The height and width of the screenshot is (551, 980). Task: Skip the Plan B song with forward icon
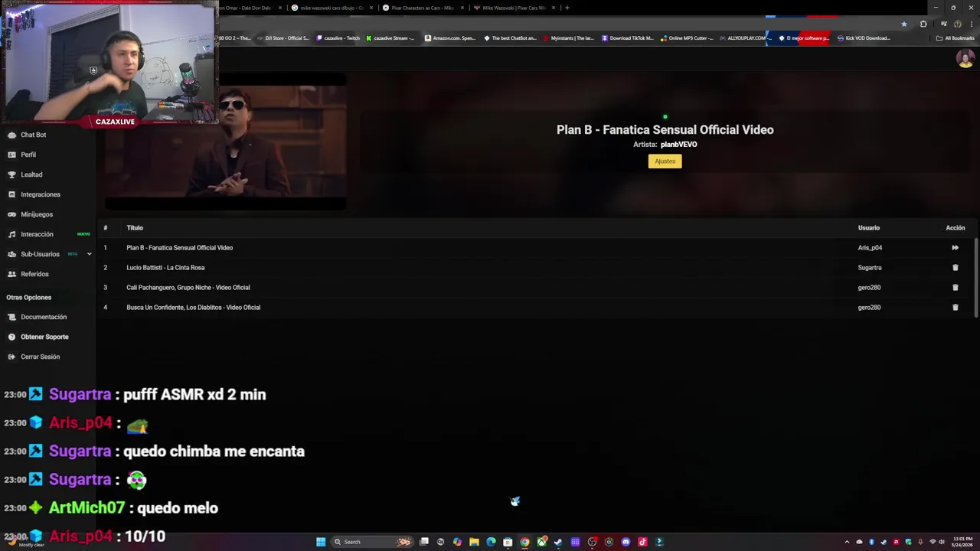pyautogui.click(x=955, y=248)
